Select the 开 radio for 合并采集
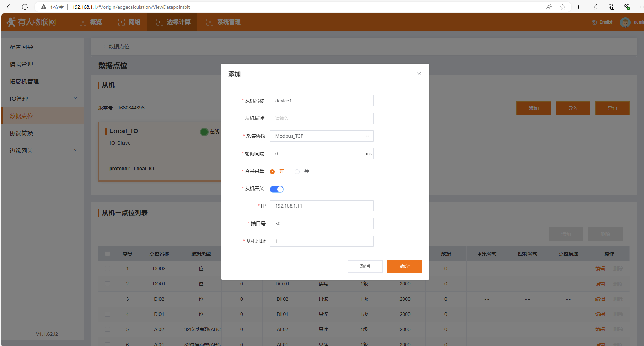The image size is (644, 346). point(272,172)
